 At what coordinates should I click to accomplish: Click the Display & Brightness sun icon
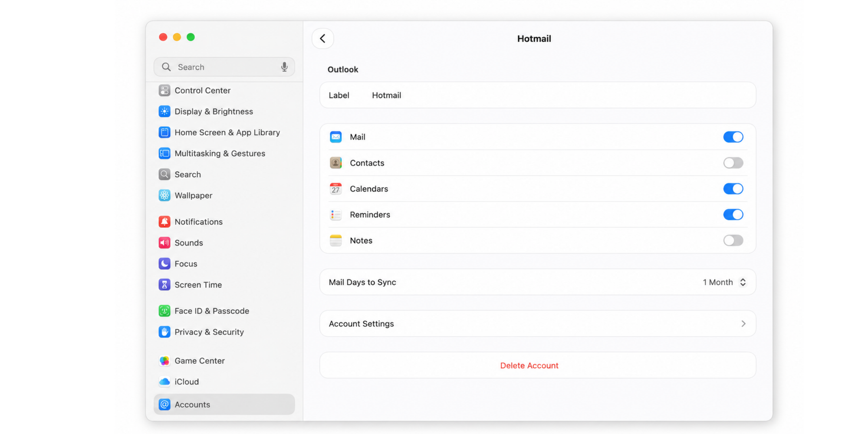pos(164,112)
